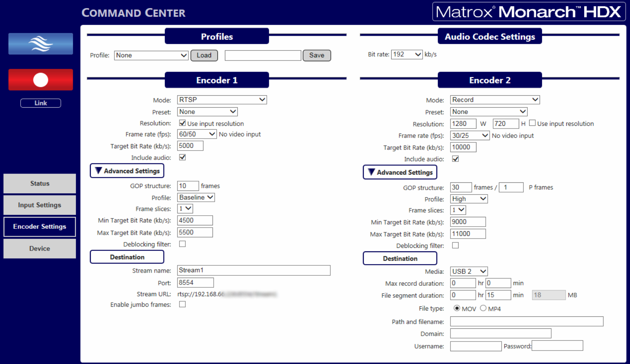Image resolution: width=630 pixels, height=364 pixels.
Task: Open Encoder 2 Preset dropdown
Action: (x=488, y=112)
